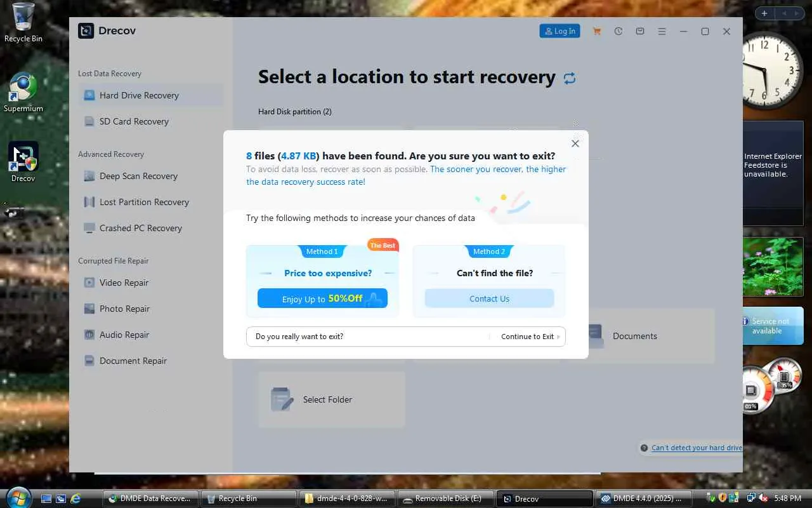
Task: Open Deep Scan Recovery
Action: [151, 176]
